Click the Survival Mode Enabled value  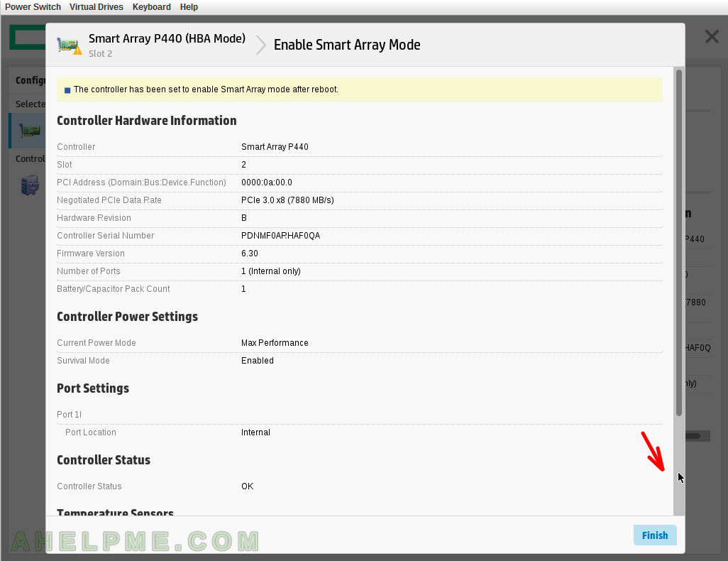point(258,361)
